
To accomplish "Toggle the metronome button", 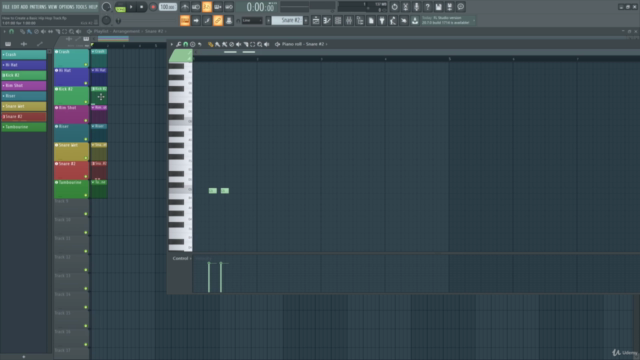I will [x=185, y=7].
